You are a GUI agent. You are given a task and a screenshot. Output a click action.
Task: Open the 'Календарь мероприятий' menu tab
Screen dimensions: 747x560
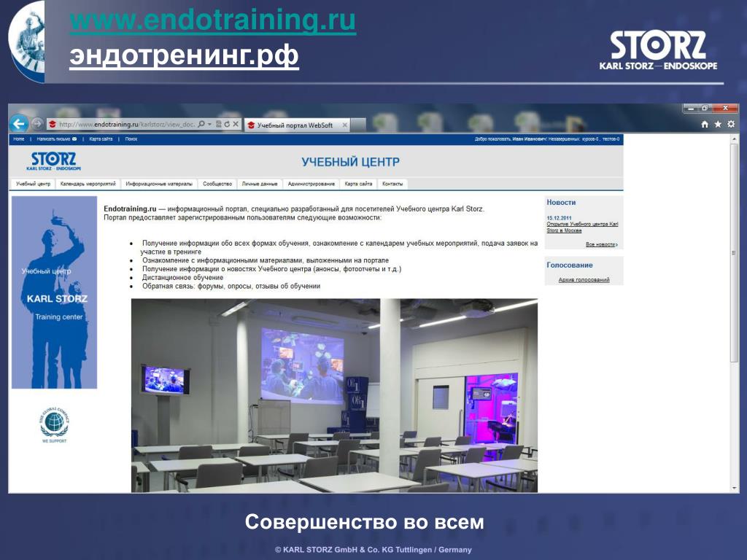88,184
